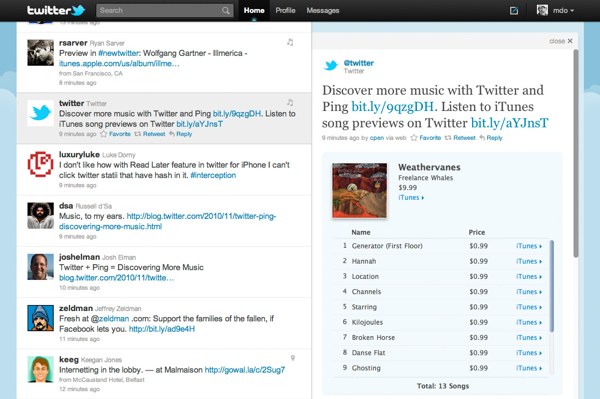Click Freelance Whales artist name
The image size is (600, 399).
pos(426,178)
